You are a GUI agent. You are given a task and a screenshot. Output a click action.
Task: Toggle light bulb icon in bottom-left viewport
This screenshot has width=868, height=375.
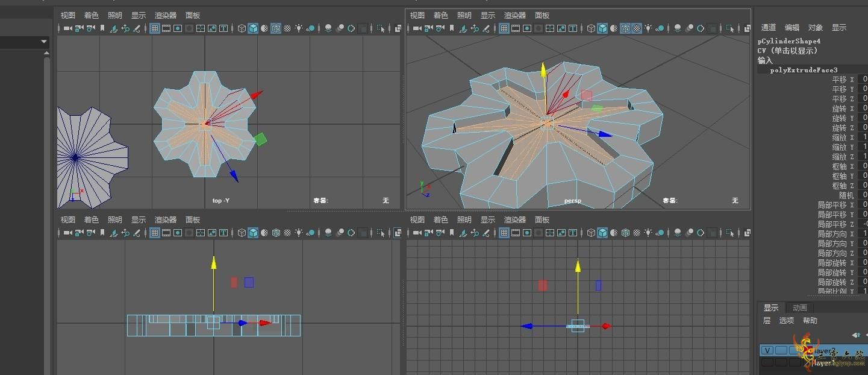[x=299, y=233]
